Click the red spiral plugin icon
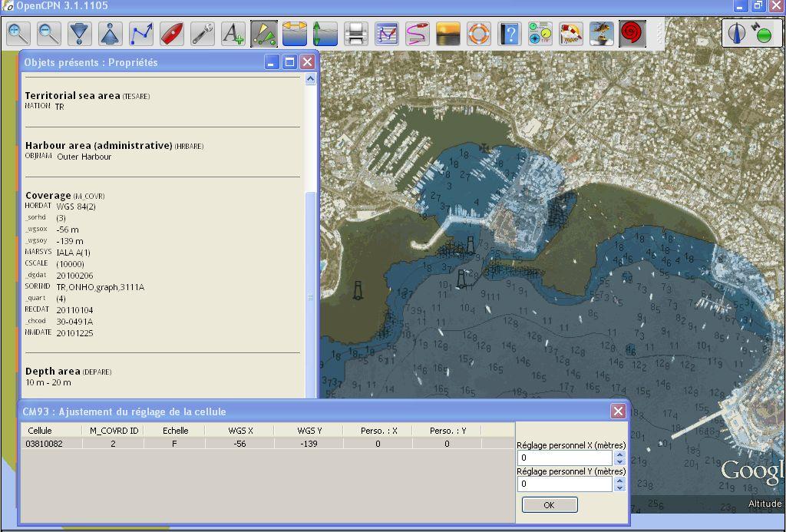Screen dimensions: 786x532 [632, 34]
